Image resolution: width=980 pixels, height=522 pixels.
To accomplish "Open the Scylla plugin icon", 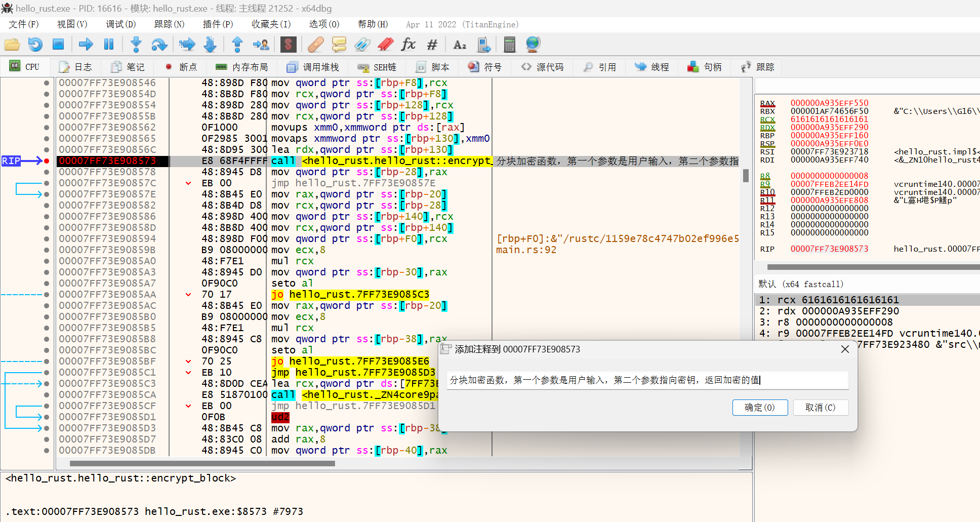I will coord(288,45).
